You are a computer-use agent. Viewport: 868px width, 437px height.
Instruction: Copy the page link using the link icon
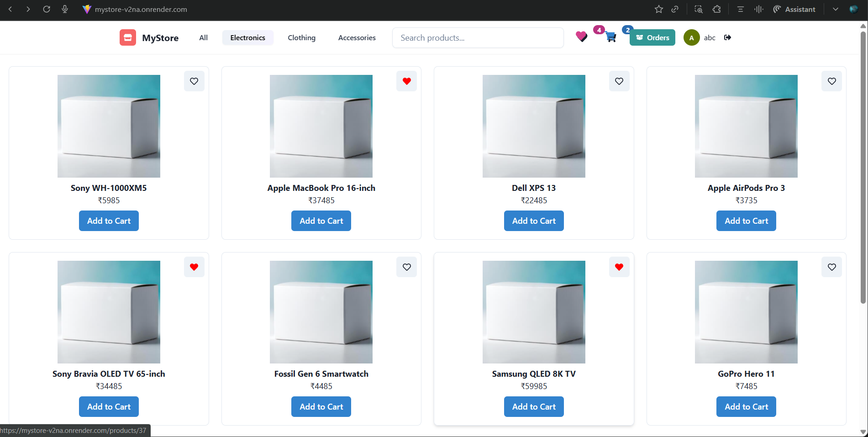(x=675, y=9)
